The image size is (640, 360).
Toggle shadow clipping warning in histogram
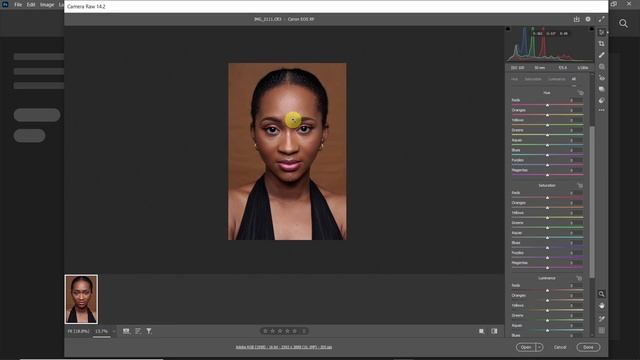[508, 29]
